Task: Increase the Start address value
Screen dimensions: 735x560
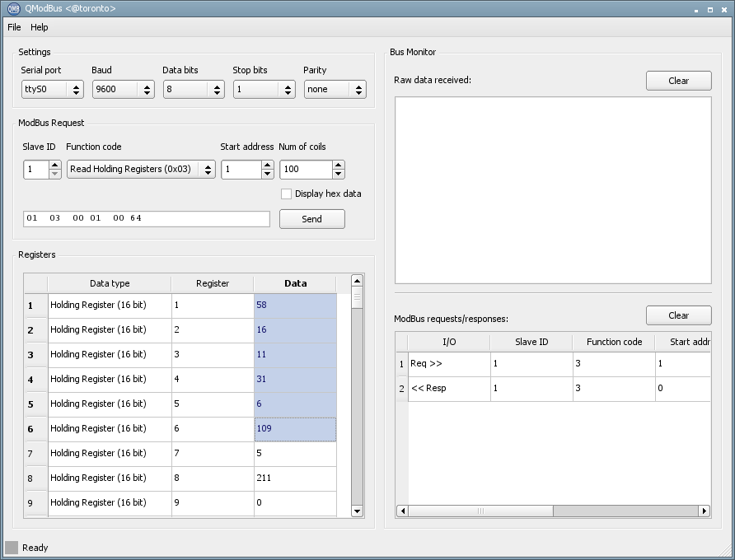Action: pos(268,165)
